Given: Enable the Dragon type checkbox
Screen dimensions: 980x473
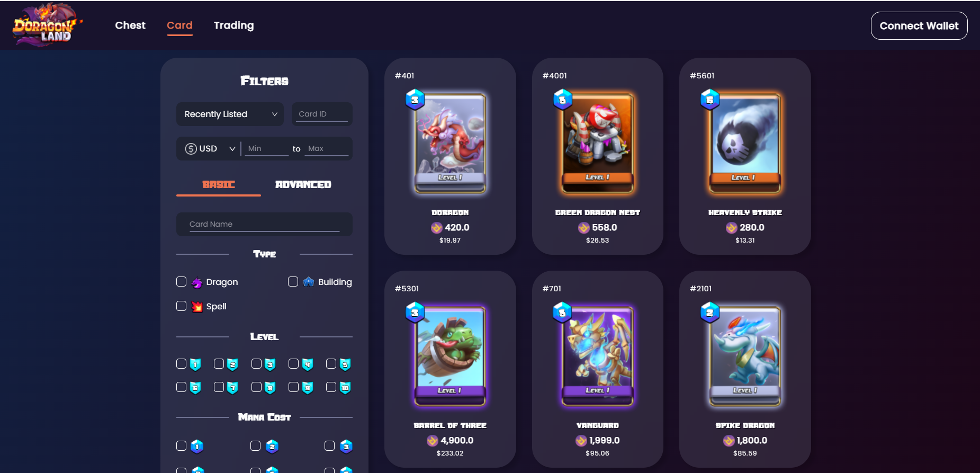Looking at the screenshot, I should 181,282.
